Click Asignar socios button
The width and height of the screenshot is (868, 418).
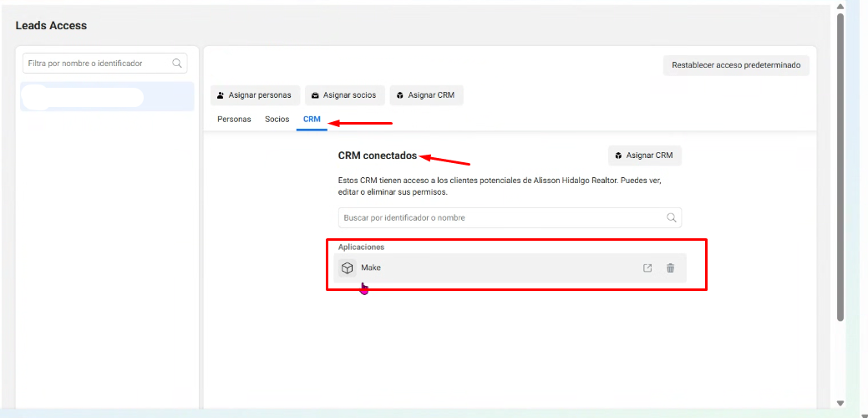(344, 95)
